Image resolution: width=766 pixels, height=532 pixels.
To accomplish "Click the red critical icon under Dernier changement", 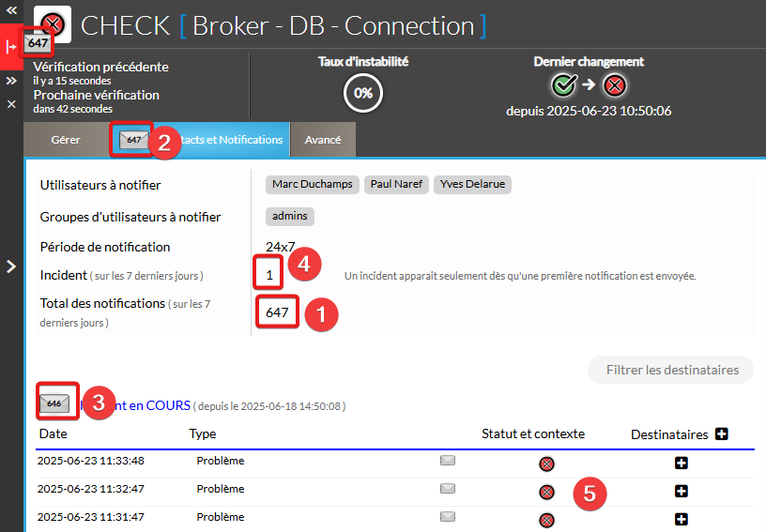I will 615,86.
